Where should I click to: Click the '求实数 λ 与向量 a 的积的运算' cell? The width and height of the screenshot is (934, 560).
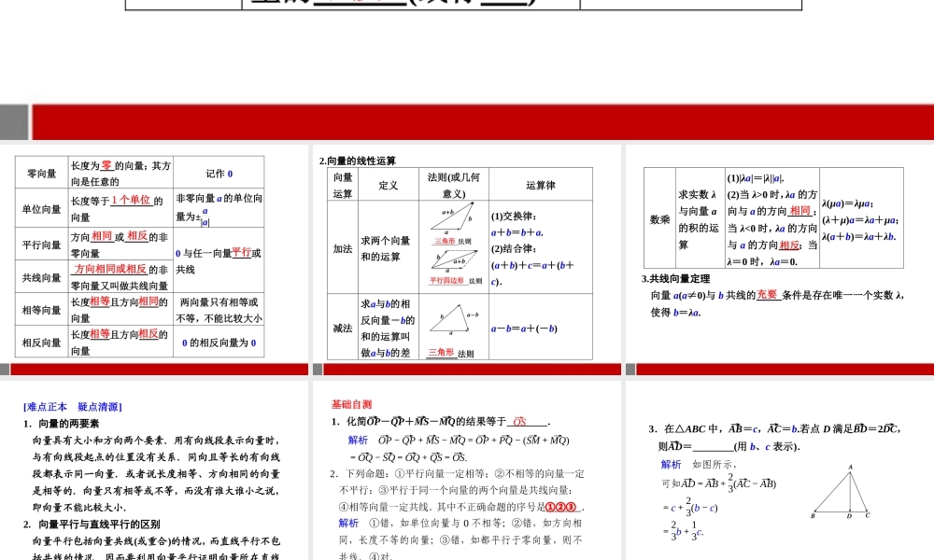click(x=700, y=219)
